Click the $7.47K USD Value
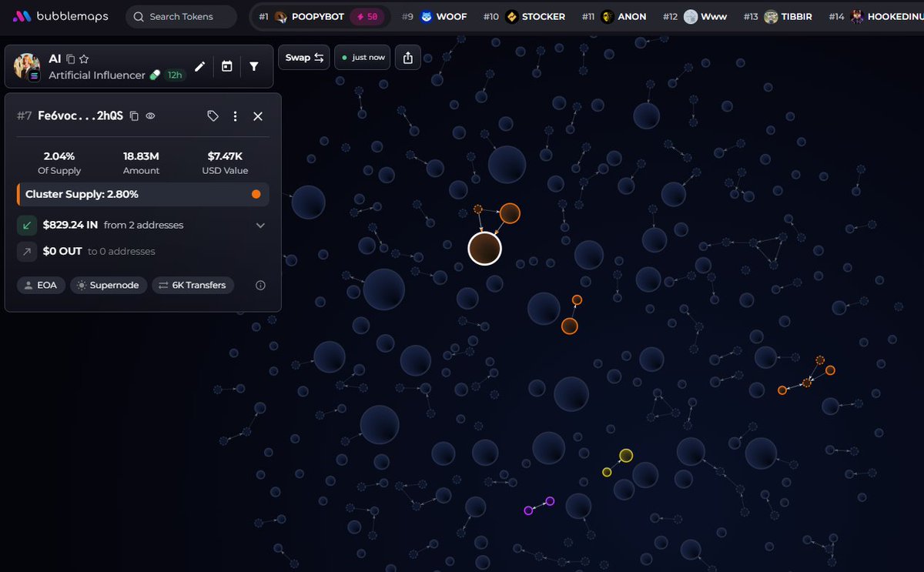The image size is (924, 572). [x=225, y=156]
